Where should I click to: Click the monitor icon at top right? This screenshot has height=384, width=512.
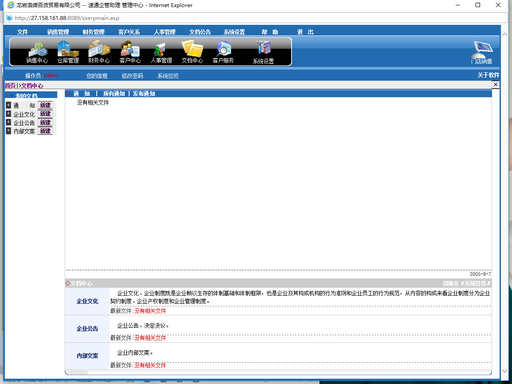[x=482, y=52]
